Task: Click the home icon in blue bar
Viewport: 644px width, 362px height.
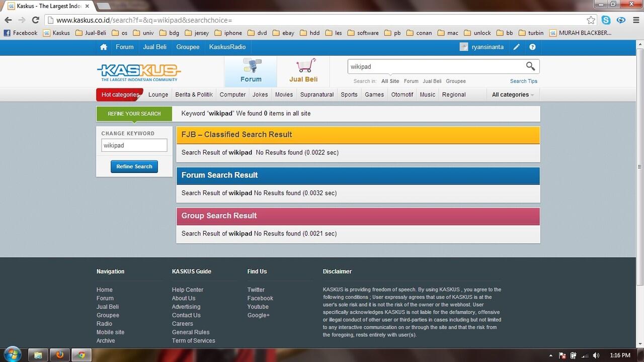Action: pyautogui.click(x=104, y=47)
